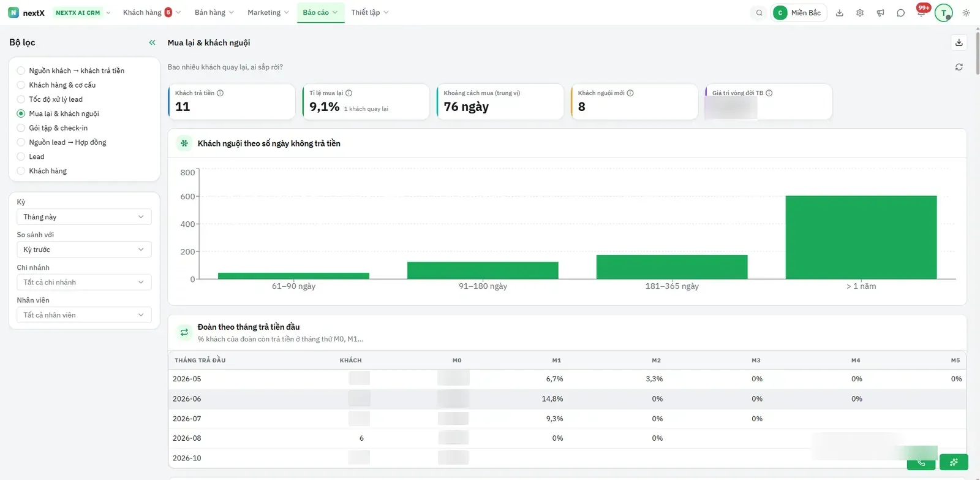Collapse the Bộ lọc filter panel

[x=153, y=42]
